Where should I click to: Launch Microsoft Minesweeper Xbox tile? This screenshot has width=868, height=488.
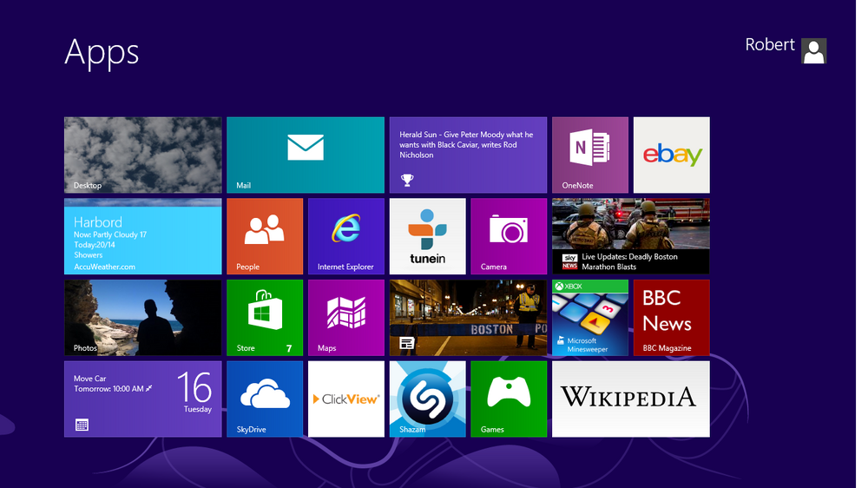(590, 318)
